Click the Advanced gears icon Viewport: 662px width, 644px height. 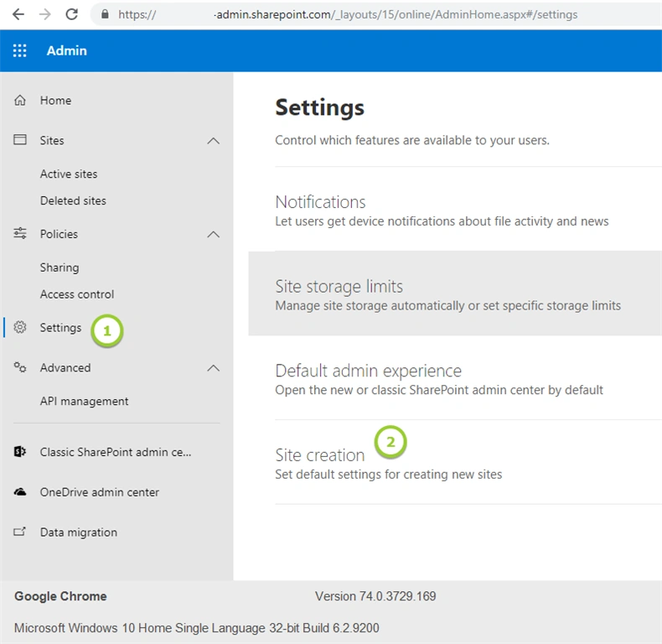[20, 367]
